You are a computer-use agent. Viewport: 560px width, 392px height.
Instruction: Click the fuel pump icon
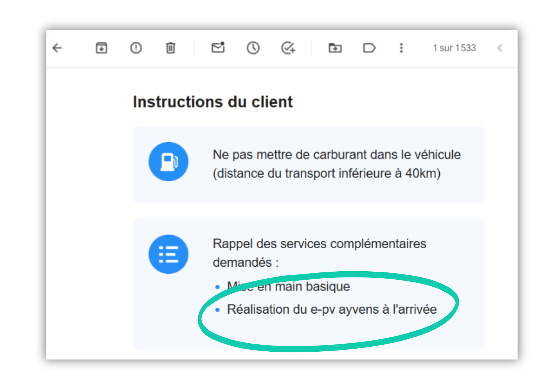[x=169, y=162]
